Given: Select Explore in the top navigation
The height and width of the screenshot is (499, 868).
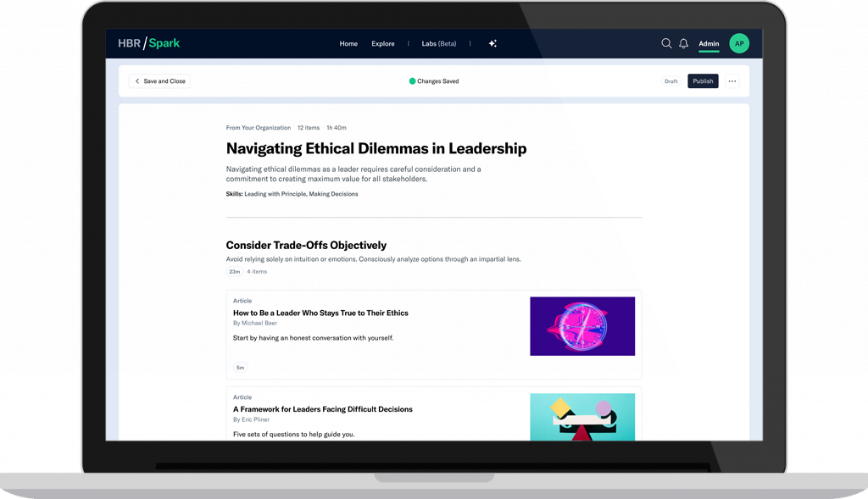Looking at the screenshot, I should (x=383, y=44).
